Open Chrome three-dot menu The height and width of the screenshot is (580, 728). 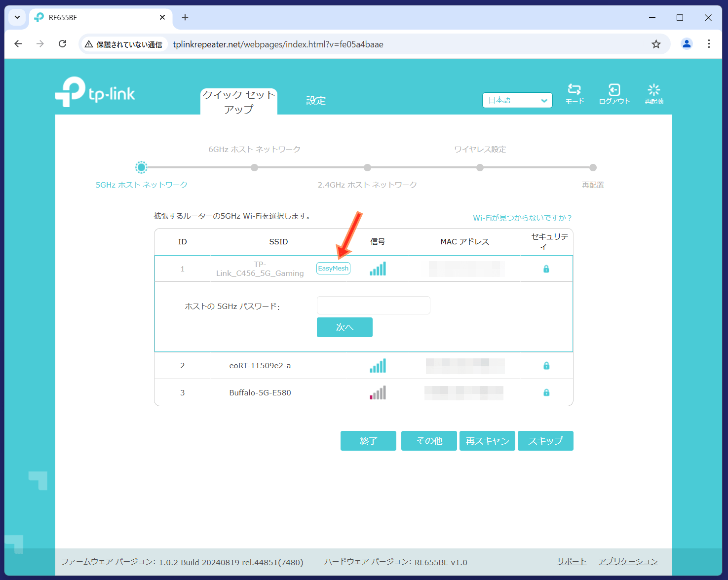click(709, 44)
